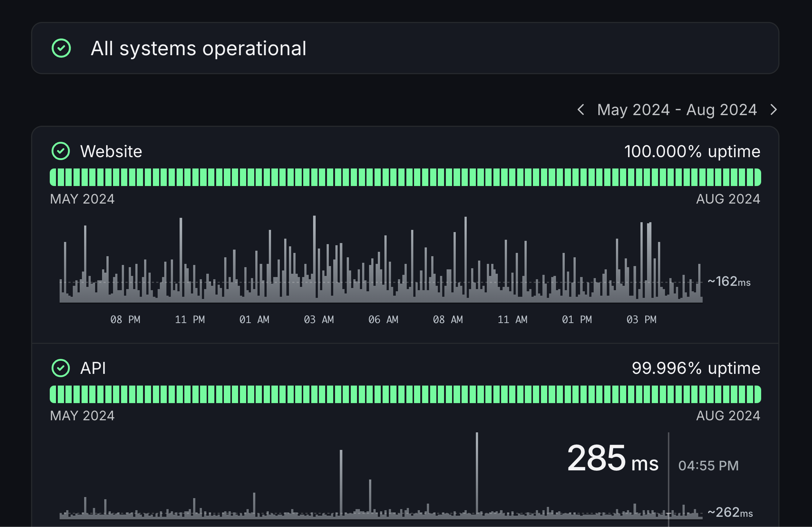Click MAY 2024 label under API uptime bar
Viewport: 812px width, 527px height.
coord(82,416)
